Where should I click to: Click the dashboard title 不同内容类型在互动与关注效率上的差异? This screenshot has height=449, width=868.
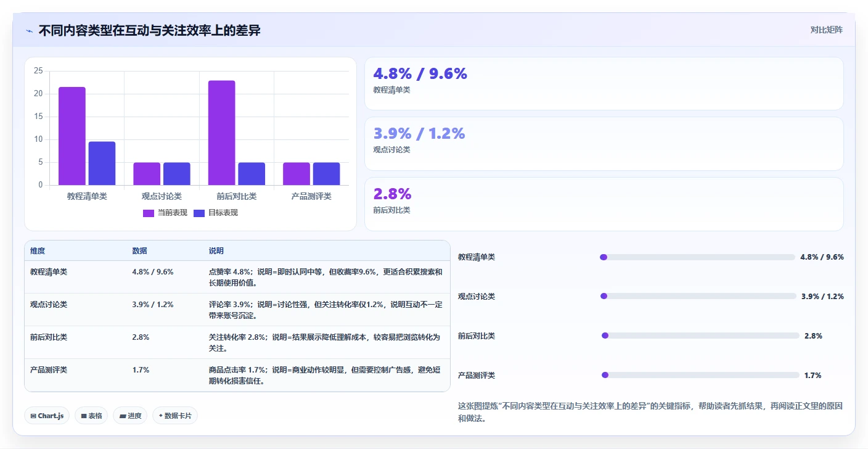click(149, 30)
